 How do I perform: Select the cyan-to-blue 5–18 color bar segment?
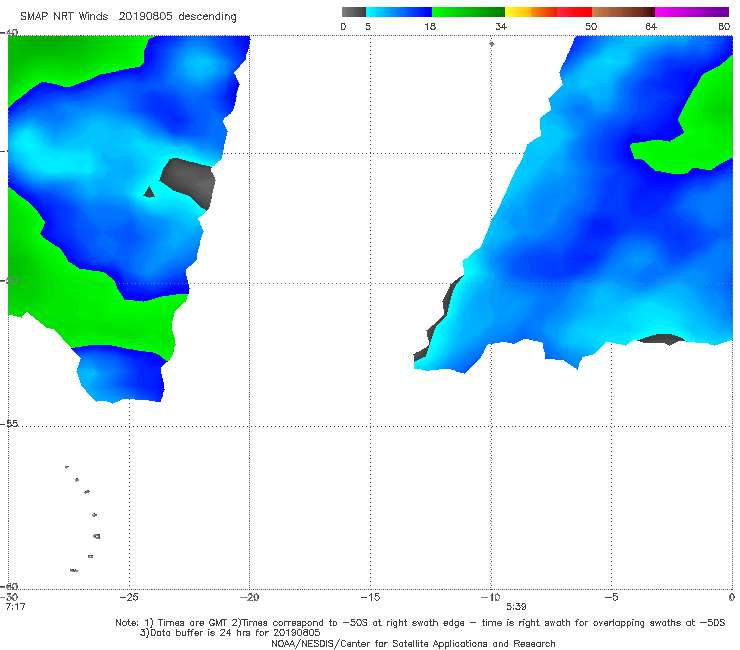tap(399, 12)
